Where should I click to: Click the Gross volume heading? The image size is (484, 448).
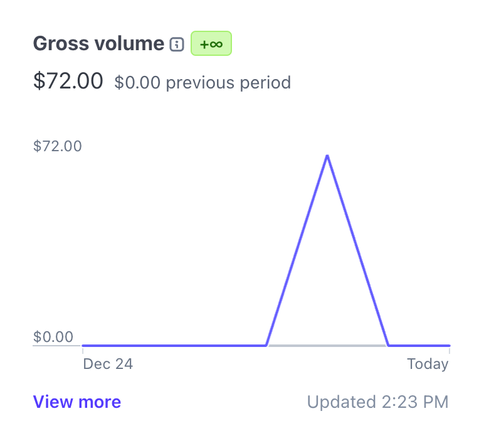click(98, 43)
